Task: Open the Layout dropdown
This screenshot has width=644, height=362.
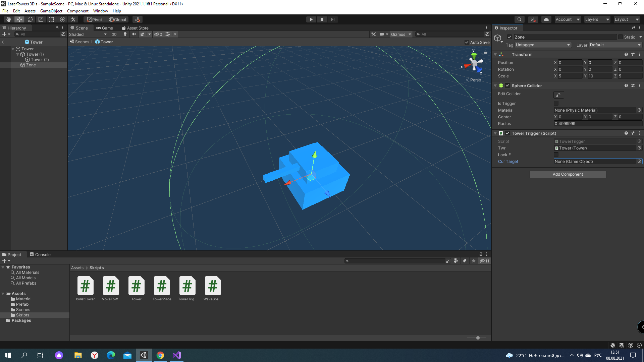Action: pyautogui.click(x=627, y=19)
